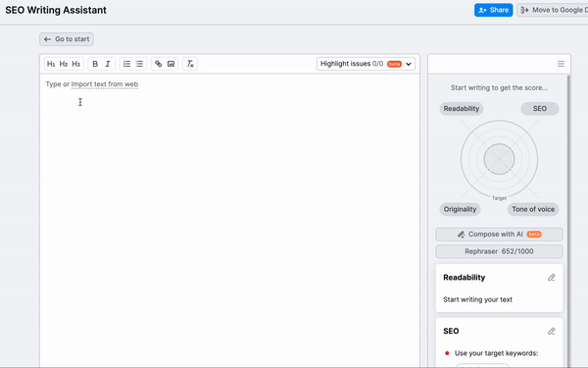Click the Readability card heading
This screenshot has height=368, width=588.
464,278
